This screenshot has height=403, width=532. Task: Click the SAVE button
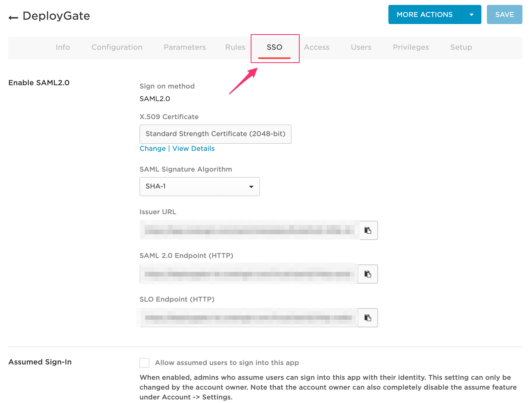pos(504,14)
